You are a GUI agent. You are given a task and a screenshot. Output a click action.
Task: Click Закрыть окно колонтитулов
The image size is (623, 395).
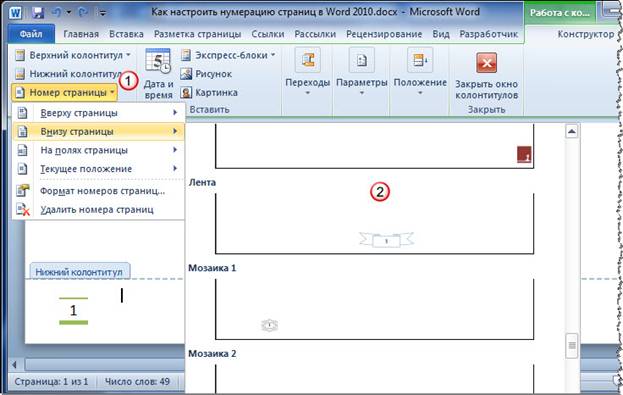(486, 76)
